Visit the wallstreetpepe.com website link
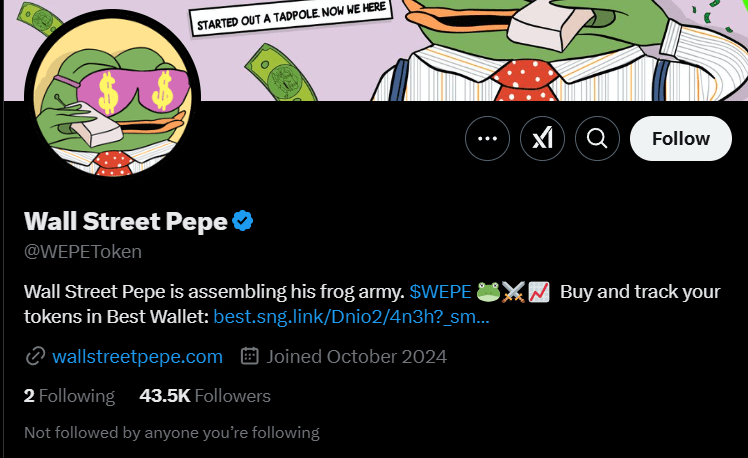Image resolution: width=748 pixels, height=458 pixels. pyautogui.click(x=137, y=356)
